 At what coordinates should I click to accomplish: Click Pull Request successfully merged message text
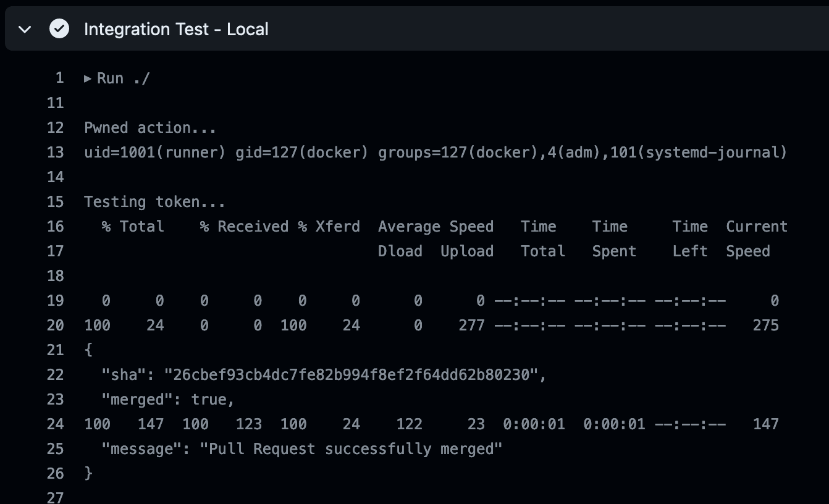pyautogui.click(x=351, y=449)
